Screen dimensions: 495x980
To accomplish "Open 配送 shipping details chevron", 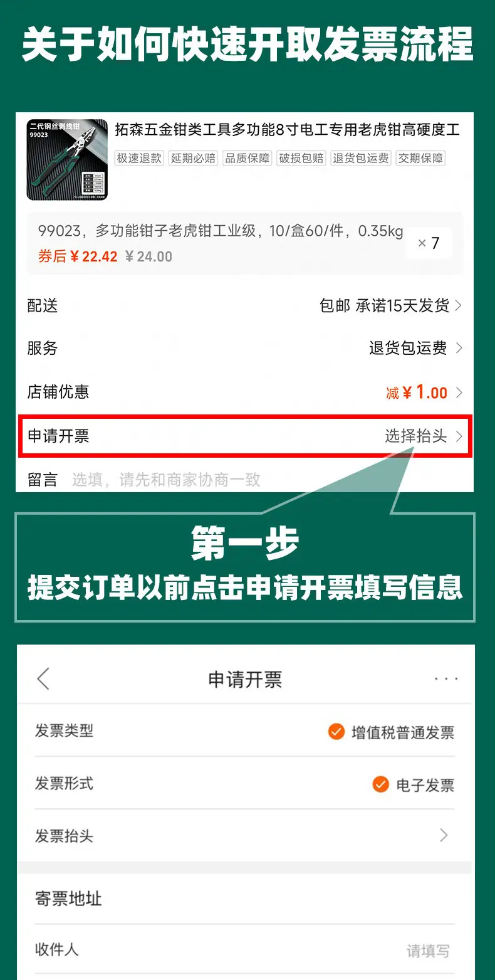I will [x=458, y=306].
